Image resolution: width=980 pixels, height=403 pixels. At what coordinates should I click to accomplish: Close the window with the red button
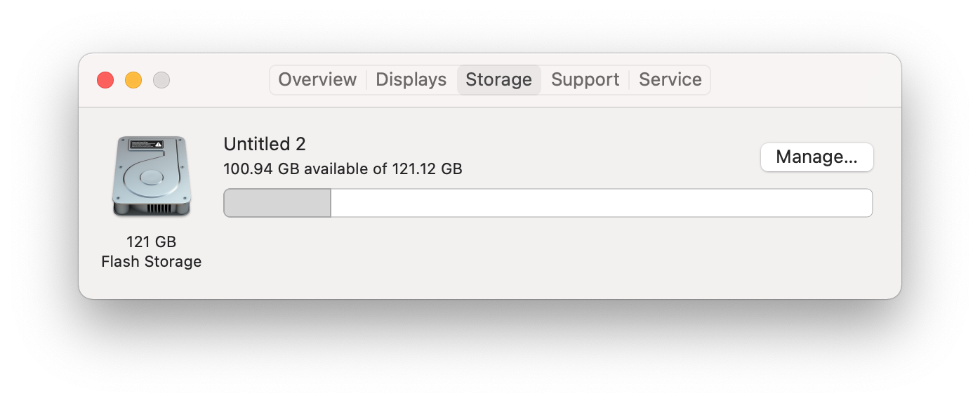tap(105, 80)
